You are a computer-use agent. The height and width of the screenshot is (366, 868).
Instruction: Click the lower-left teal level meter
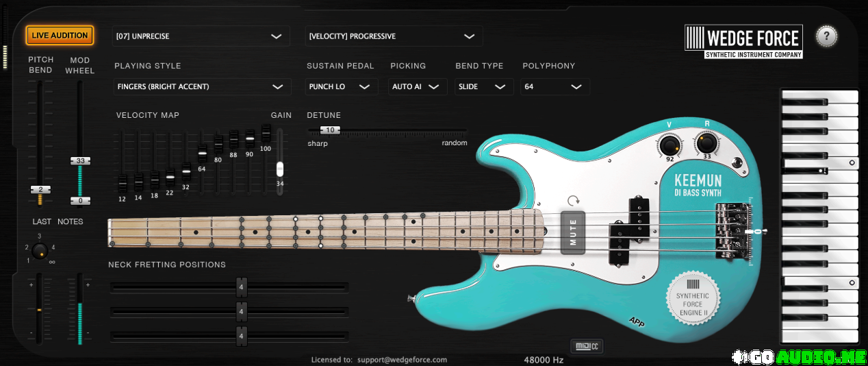pos(80,308)
